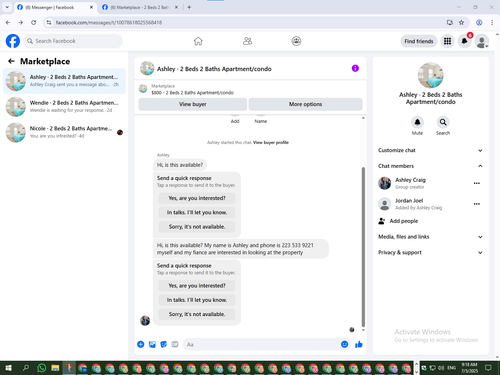Open the tab search dropdown arrow
This screenshot has width=500, height=375.
7,7
